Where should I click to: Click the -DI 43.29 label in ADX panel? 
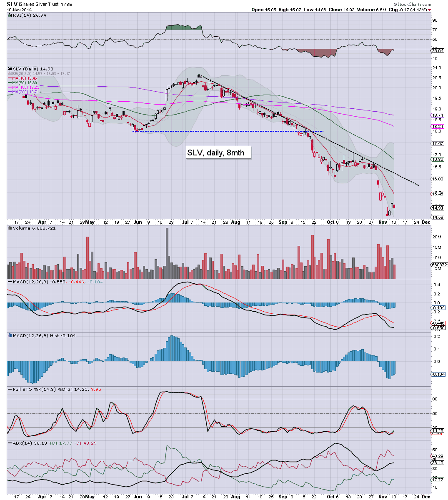(x=86, y=443)
